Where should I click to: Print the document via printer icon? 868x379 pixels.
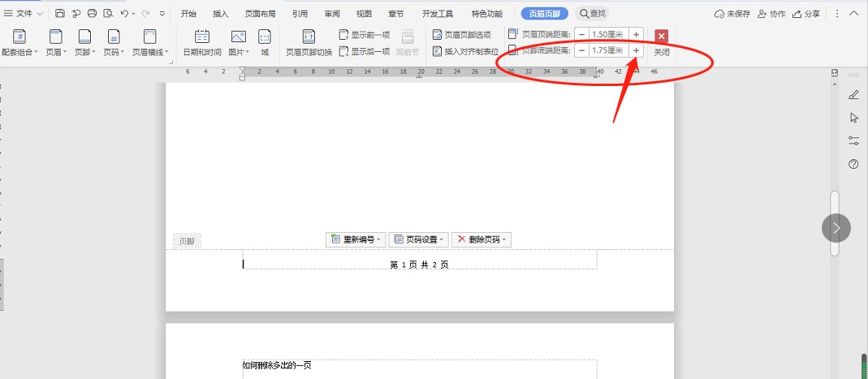(92, 13)
